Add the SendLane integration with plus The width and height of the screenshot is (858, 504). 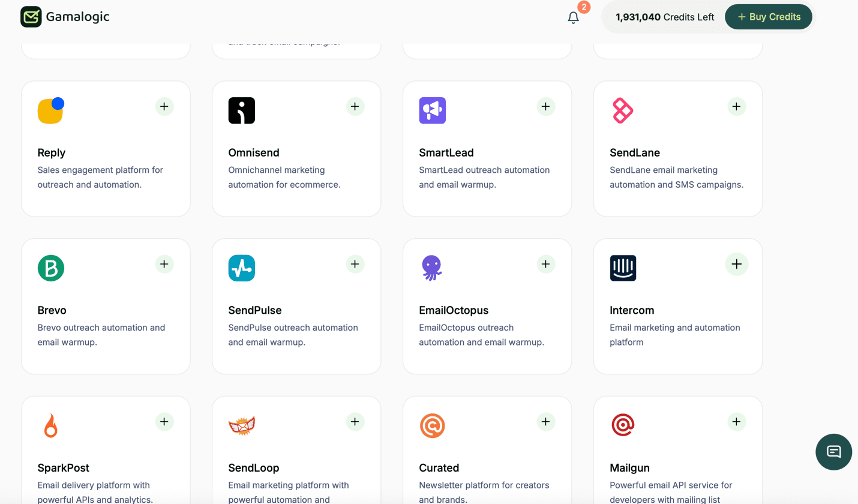pyautogui.click(x=737, y=106)
